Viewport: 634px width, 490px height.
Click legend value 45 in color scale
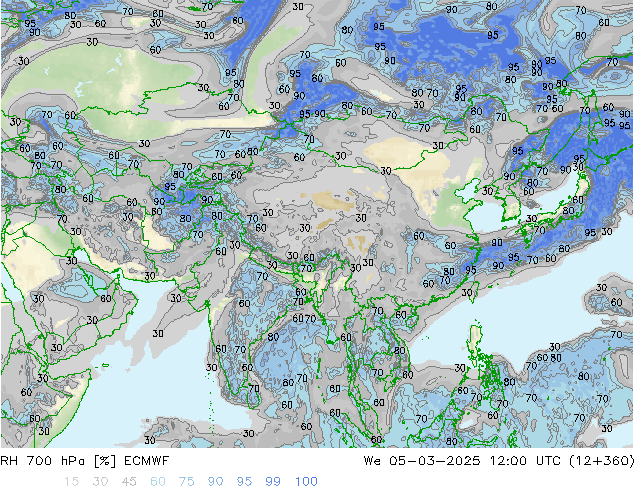[x=129, y=481]
